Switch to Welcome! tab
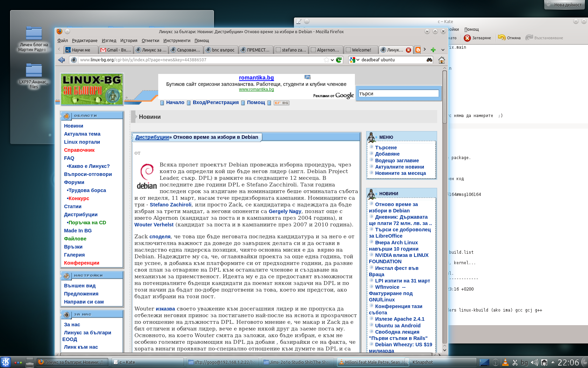 click(361, 50)
